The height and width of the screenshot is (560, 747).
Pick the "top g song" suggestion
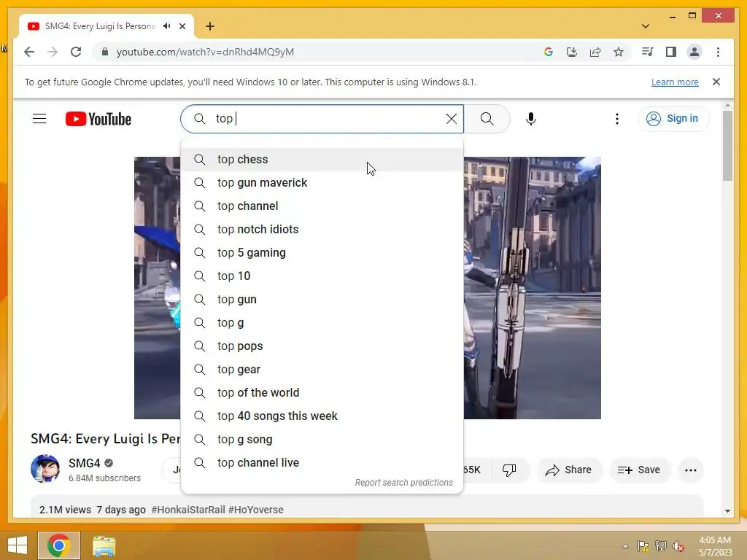[322, 440]
